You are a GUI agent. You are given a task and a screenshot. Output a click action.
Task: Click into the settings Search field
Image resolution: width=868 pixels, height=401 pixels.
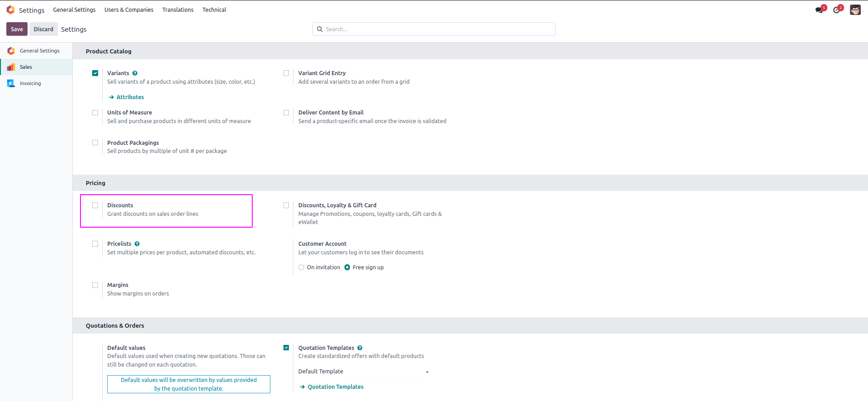tap(434, 29)
